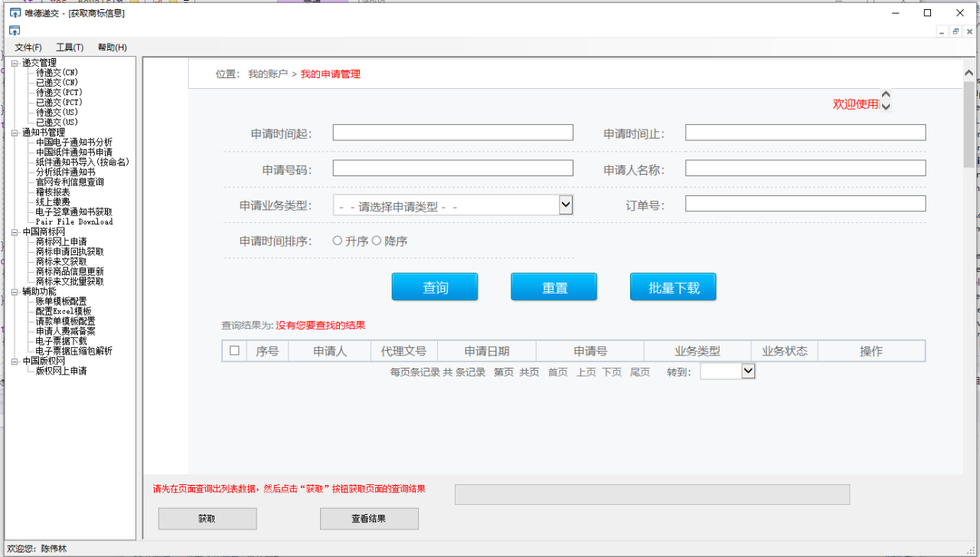Select the 降序 radio button
The height and width of the screenshot is (557, 980).
pyautogui.click(x=377, y=241)
